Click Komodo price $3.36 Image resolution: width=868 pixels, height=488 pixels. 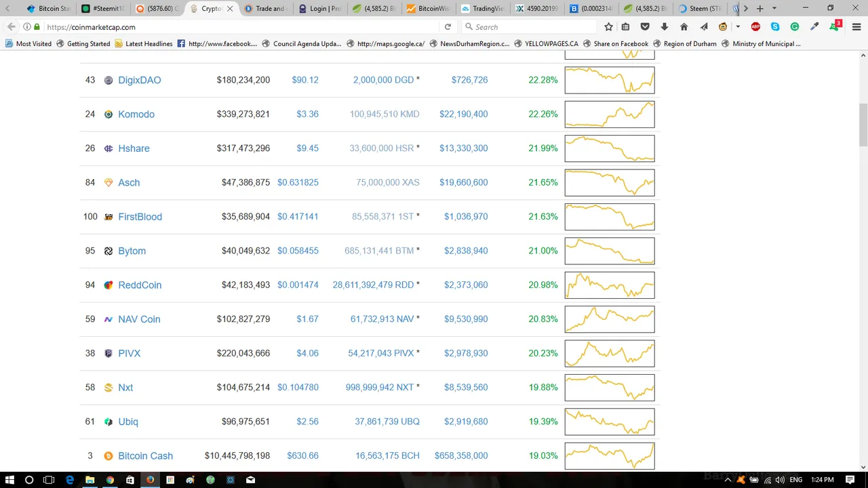pyautogui.click(x=307, y=114)
